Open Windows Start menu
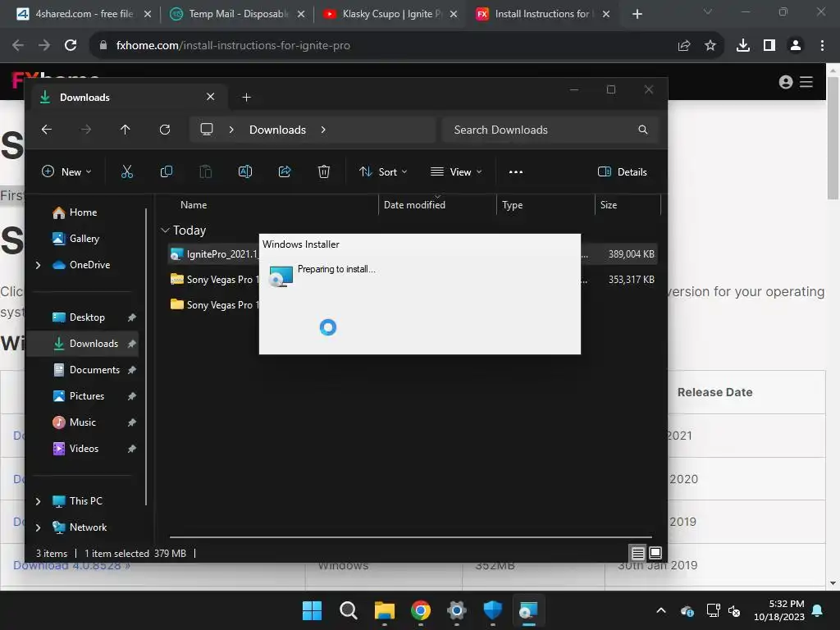This screenshot has width=840, height=630. click(312, 610)
